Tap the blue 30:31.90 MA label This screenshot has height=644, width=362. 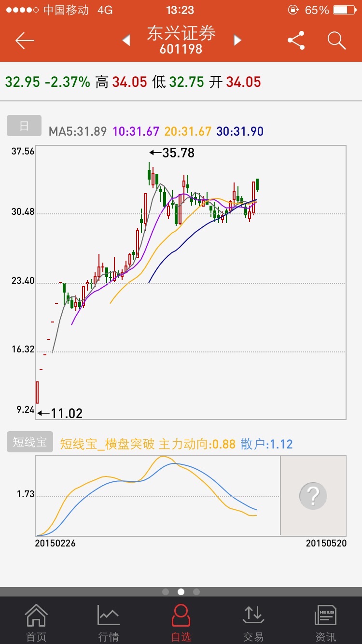(240, 131)
